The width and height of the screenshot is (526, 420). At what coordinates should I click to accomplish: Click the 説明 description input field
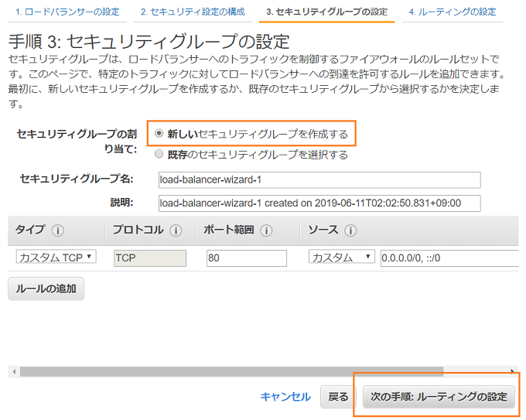pyautogui.click(x=319, y=203)
